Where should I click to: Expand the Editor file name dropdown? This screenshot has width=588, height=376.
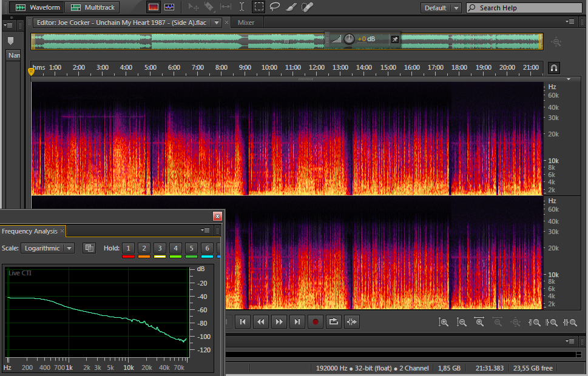click(217, 22)
